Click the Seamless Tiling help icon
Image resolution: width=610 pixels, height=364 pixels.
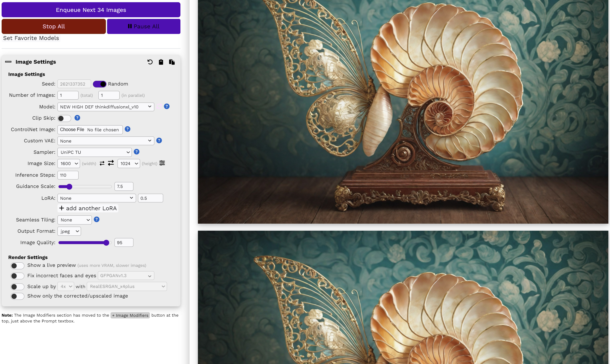coord(97,219)
